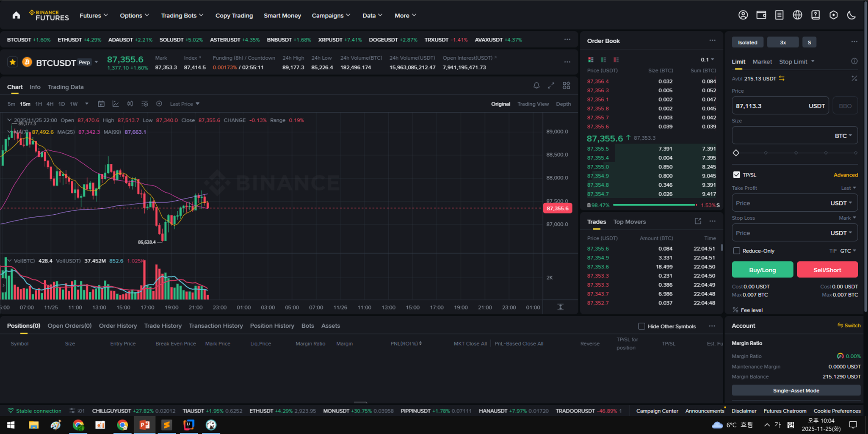The width and height of the screenshot is (868, 434).
Task: Open the Order History tab
Action: tap(118, 326)
